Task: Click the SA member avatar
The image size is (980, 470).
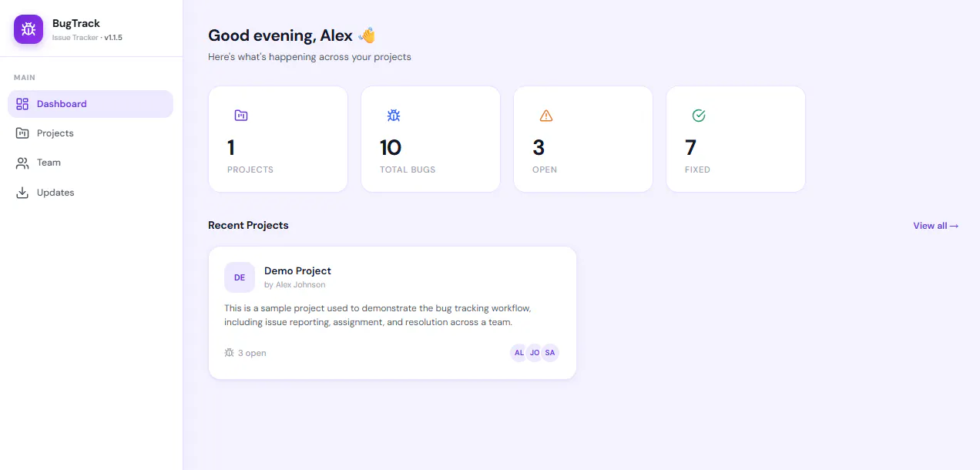Action: tap(550, 353)
